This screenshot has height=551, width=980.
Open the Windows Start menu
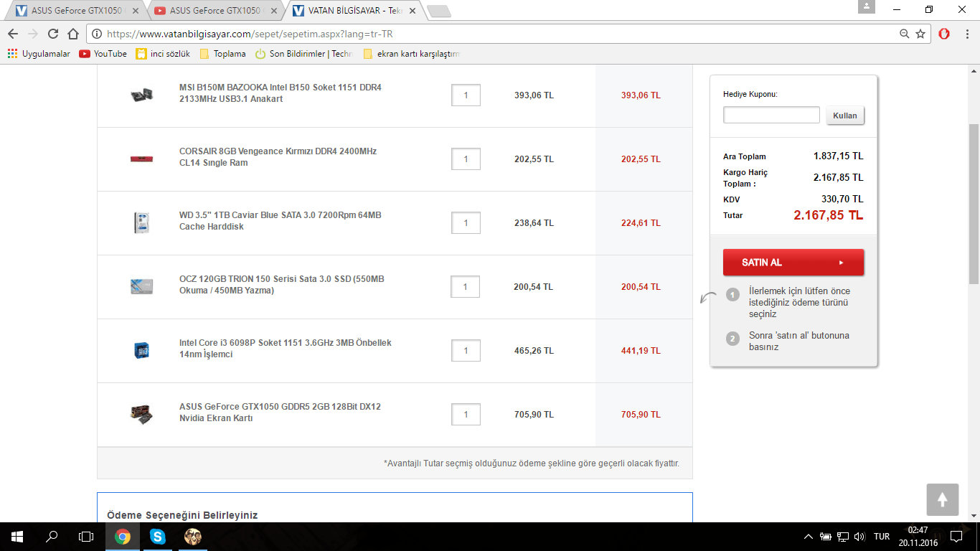(17, 537)
